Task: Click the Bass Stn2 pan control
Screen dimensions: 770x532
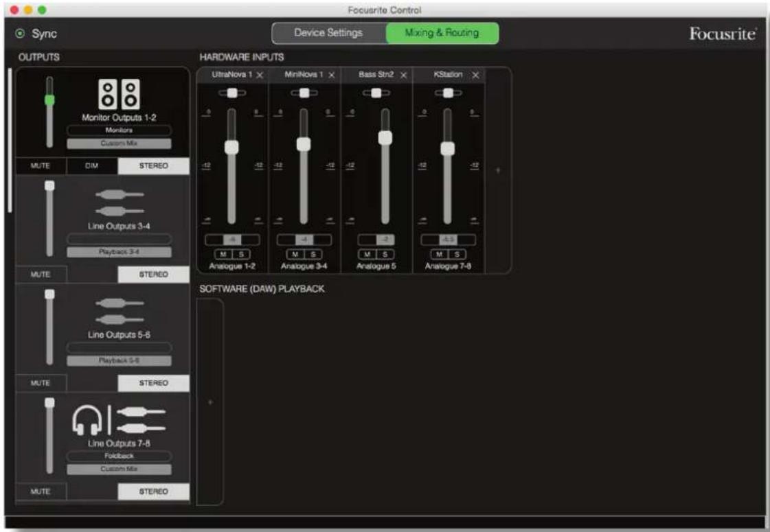Action: pos(376,93)
